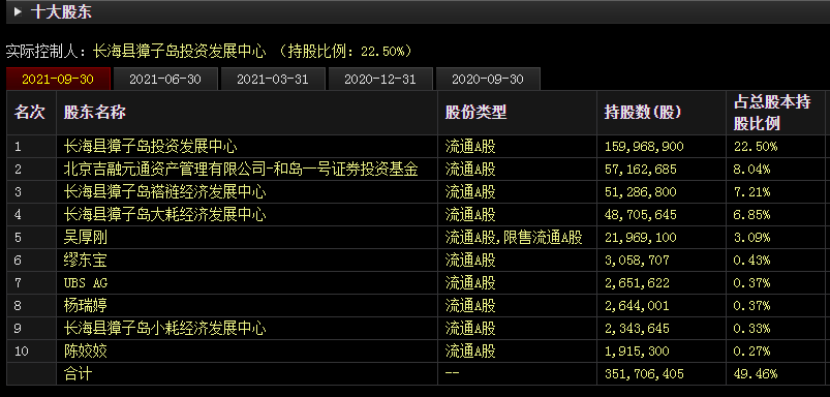Click 流通A股 type in the 陈姣姣 row
The image size is (830, 397).
[x=470, y=351]
